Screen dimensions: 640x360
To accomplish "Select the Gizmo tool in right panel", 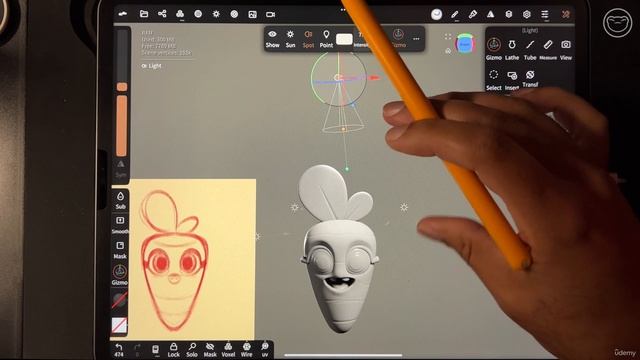I will 493,49.
